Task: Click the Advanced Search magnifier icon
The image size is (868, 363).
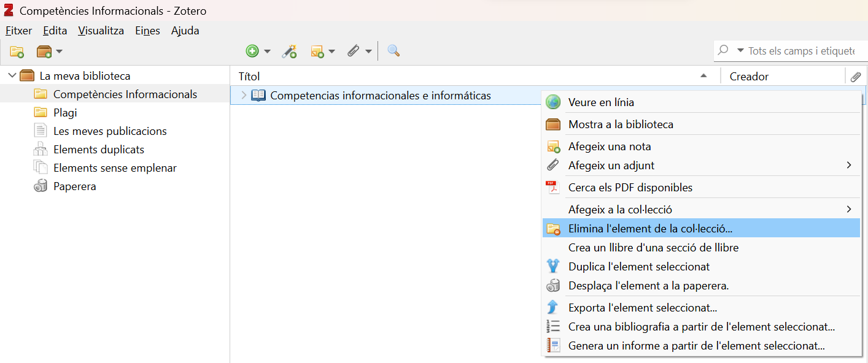Action: point(393,51)
